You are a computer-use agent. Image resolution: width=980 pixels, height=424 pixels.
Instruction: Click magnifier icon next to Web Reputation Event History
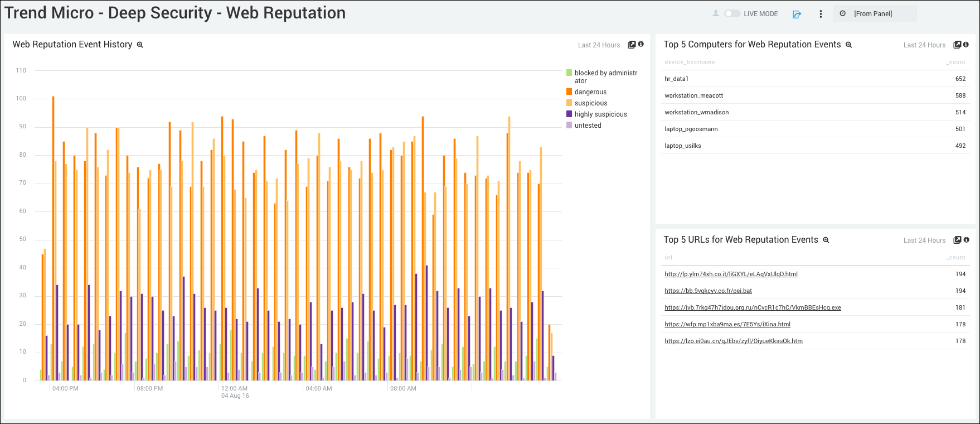click(140, 45)
